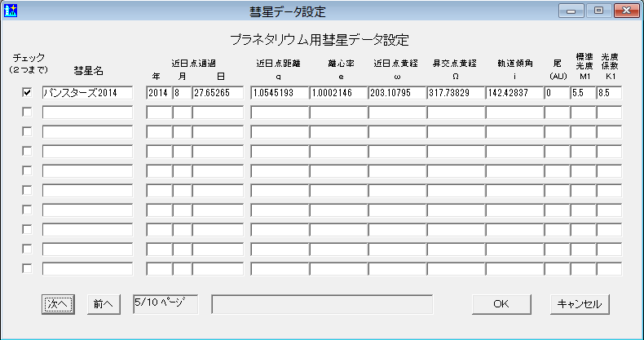This screenshot has width=644, height=340.
Task: Click the M1 magnitude field showing 5.5
Action: pos(581,93)
